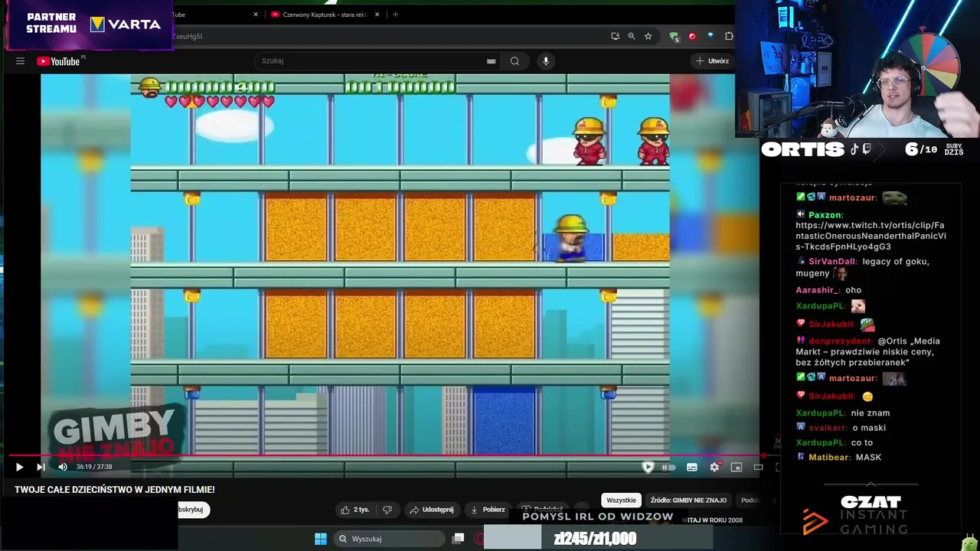Open the red circular extension icon
The width and height of the screenshot is (980, 551).
pyautogui.click(x=692, y=36)
